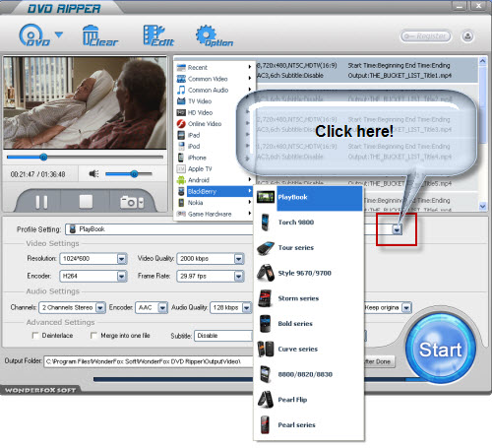This screenshot has height=448, width=492.
Task: Open the Nokia device submenu
Action: [x=214, y=203]
